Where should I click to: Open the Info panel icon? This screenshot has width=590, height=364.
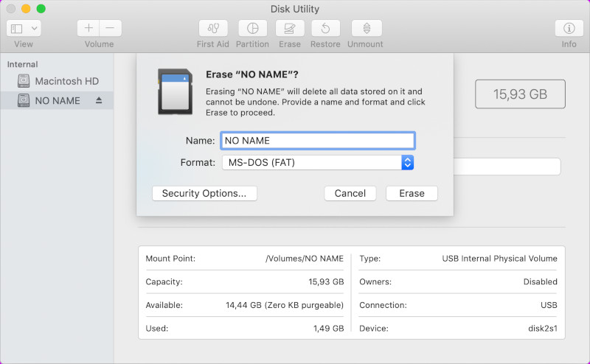pyautogui.click(x=569, y=29)
